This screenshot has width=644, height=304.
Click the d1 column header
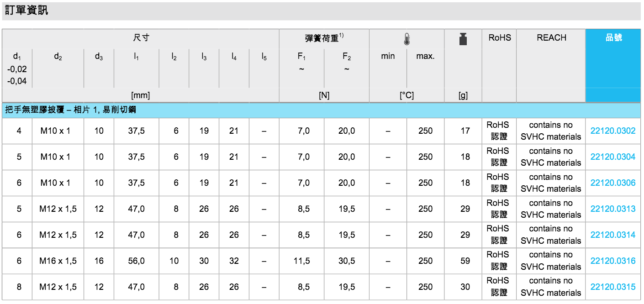pyautogui.click(x=17, y=57)
